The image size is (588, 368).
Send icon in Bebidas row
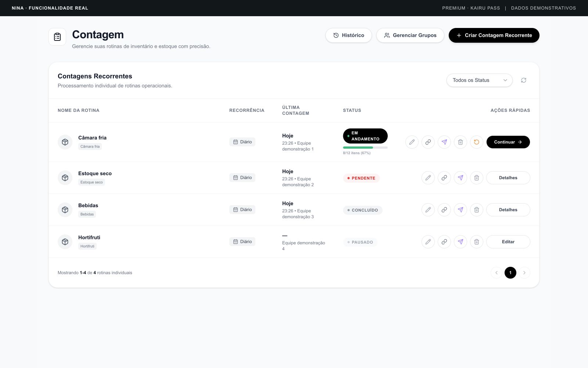click(x=460, y=210)
